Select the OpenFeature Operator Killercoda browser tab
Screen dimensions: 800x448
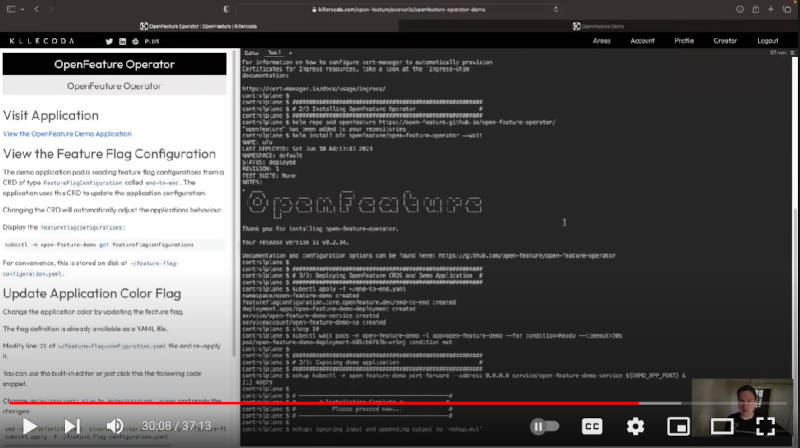pyautogui.click(x=199, y=26)
